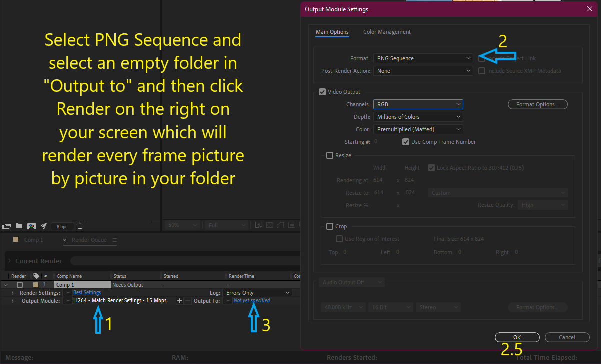Click the Comp Name column header
Image resolution: width=601 pixels, height=364 pixels.
[x=69, y=276]
